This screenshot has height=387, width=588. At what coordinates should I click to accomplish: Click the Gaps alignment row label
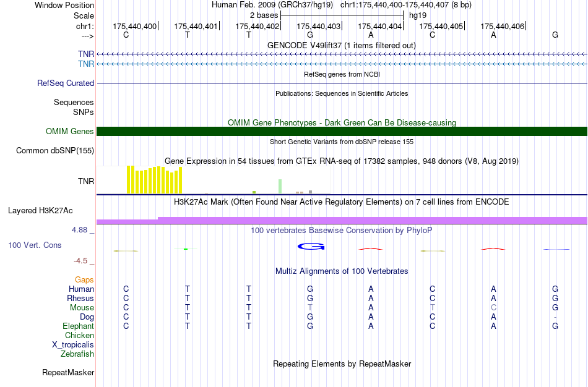coord(84,280)
